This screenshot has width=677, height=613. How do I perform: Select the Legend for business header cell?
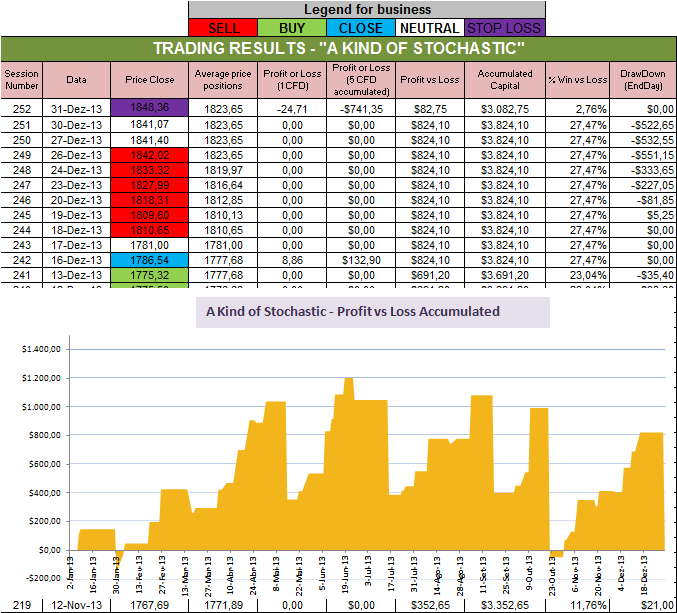[367, 9]
